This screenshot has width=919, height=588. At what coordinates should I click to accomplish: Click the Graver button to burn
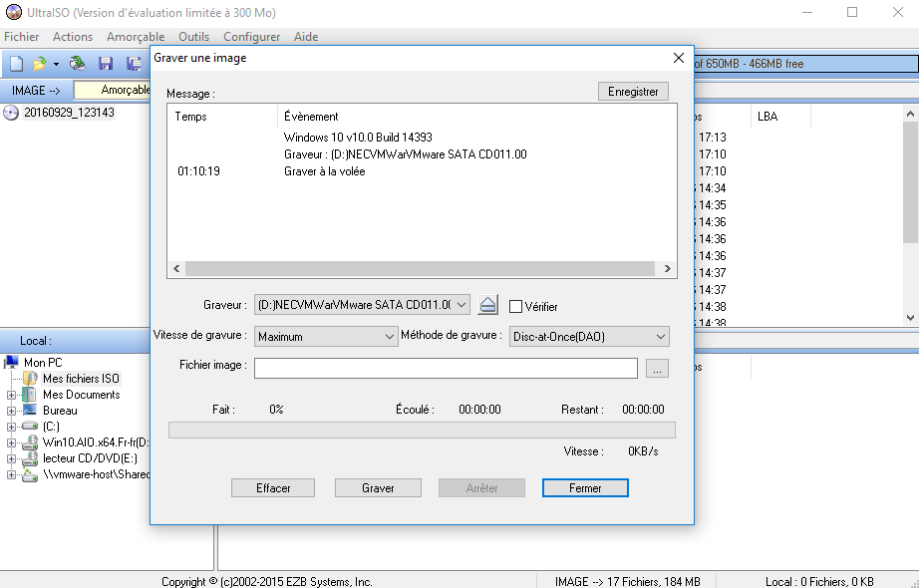coord(378,487)
